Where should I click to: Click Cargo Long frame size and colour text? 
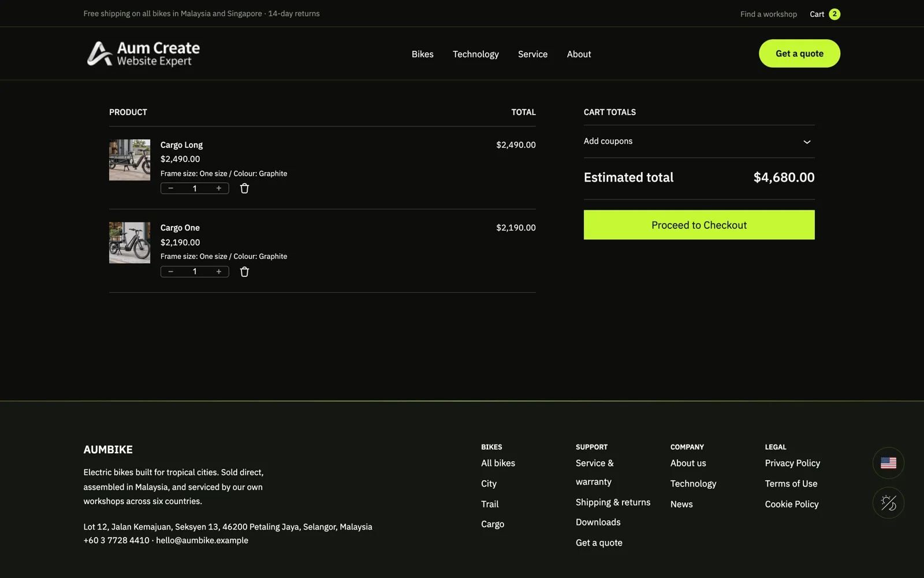pyautogui.click(x=223, y=173)
